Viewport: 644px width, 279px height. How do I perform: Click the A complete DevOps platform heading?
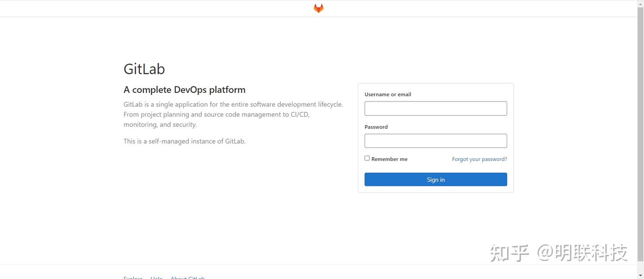click(x=184, y=90)
